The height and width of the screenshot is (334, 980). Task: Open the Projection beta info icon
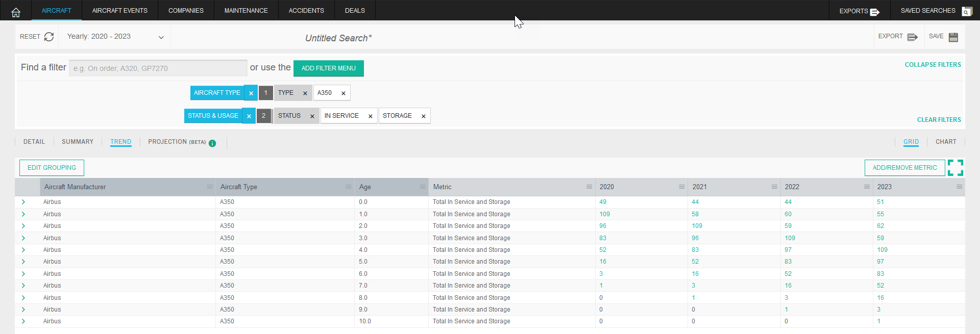pos(212,143)
